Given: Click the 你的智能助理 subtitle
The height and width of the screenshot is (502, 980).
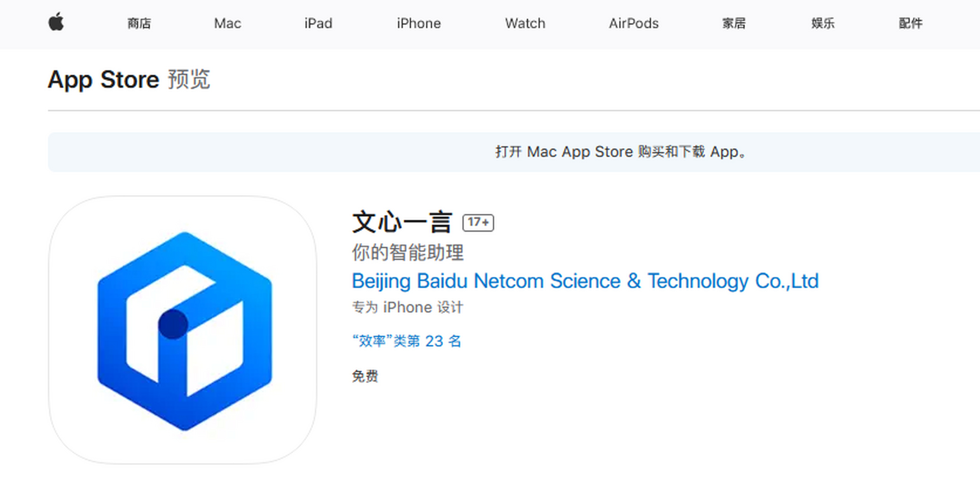Looking at the screenshot, I should click(x=408, y=252).
